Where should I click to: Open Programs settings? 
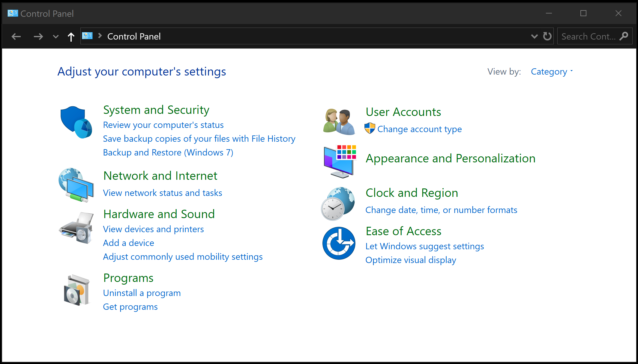[x=127, y=278]
